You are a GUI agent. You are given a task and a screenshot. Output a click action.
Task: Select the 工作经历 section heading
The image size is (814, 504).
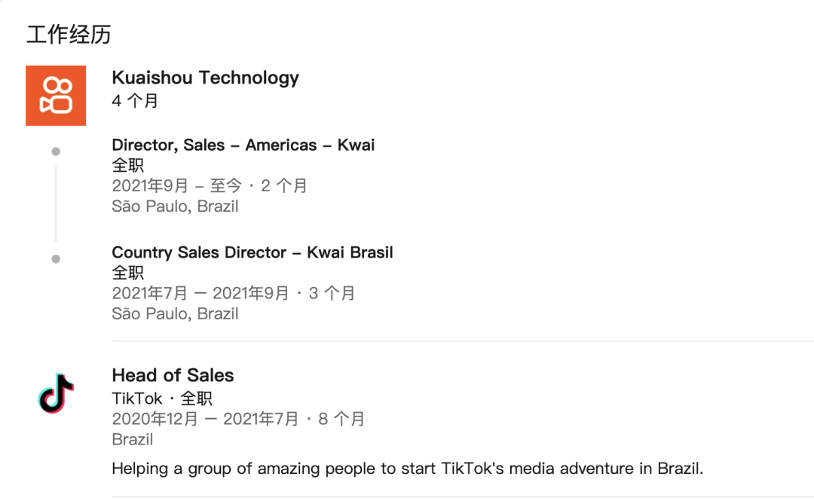tap(69, 34)
